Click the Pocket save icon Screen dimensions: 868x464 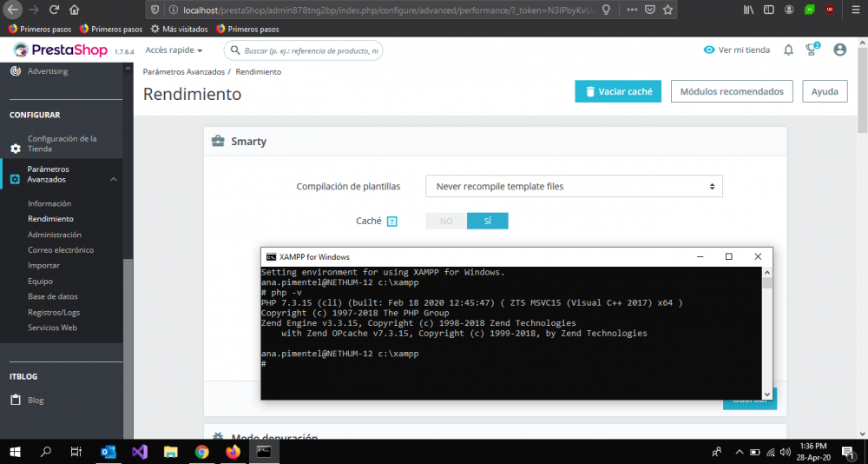coord(650,10)
